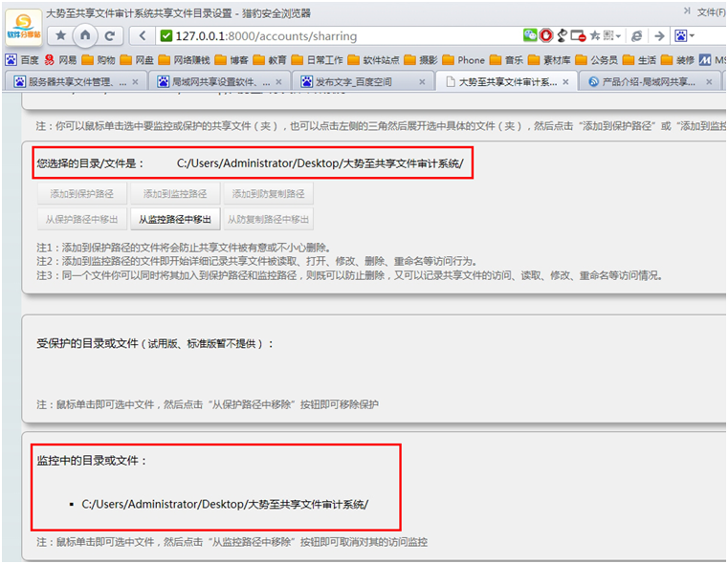Viewport: 728px width, 564px height.
Task: Open the 文件 menu at top right
Action: (710, 11)
